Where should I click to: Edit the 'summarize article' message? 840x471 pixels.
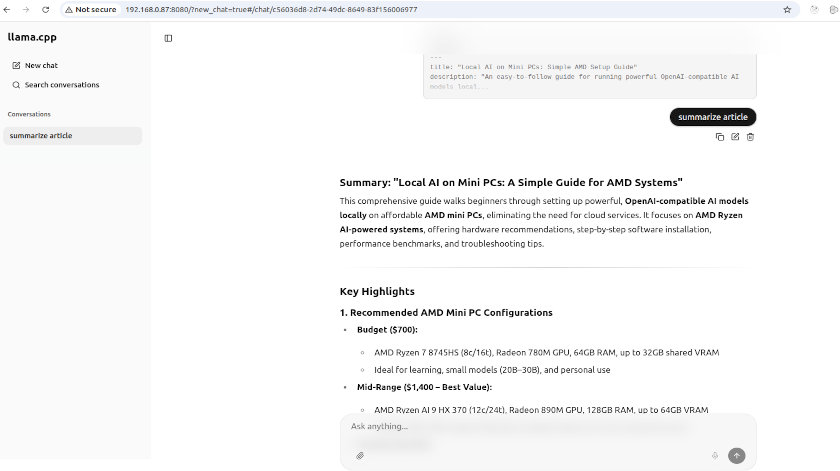click(x=735, y=136)
